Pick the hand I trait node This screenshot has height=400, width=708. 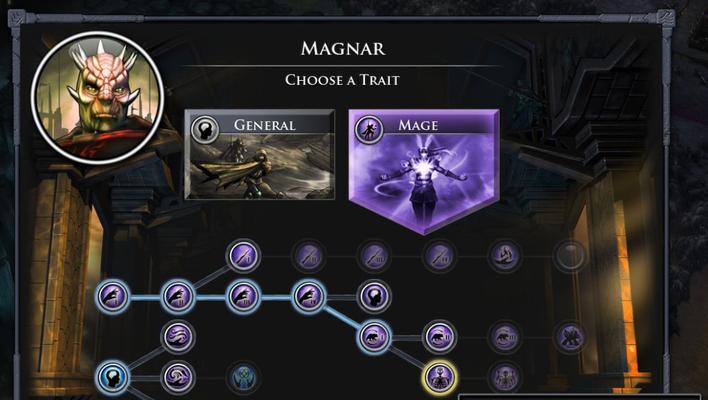click(112, 297)
